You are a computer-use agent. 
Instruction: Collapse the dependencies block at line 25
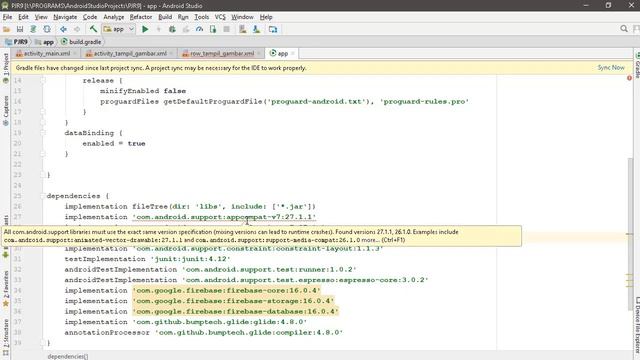(x=43, y=196)
